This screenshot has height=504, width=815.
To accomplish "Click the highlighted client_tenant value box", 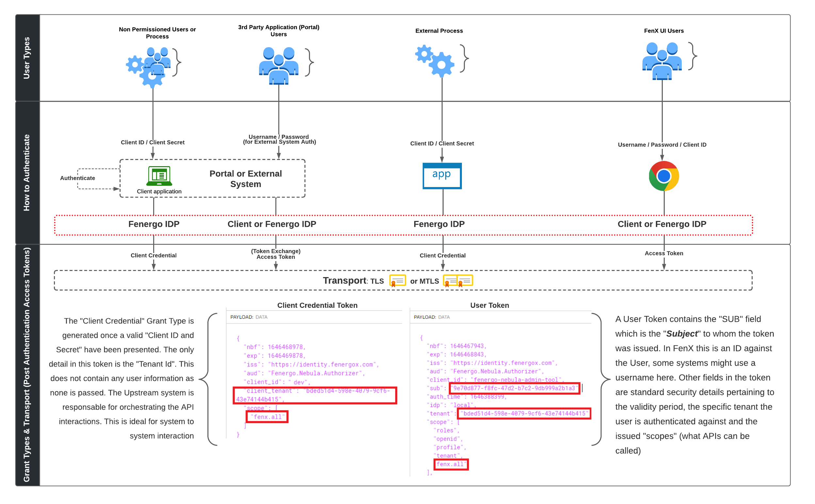I will point(315,395).
